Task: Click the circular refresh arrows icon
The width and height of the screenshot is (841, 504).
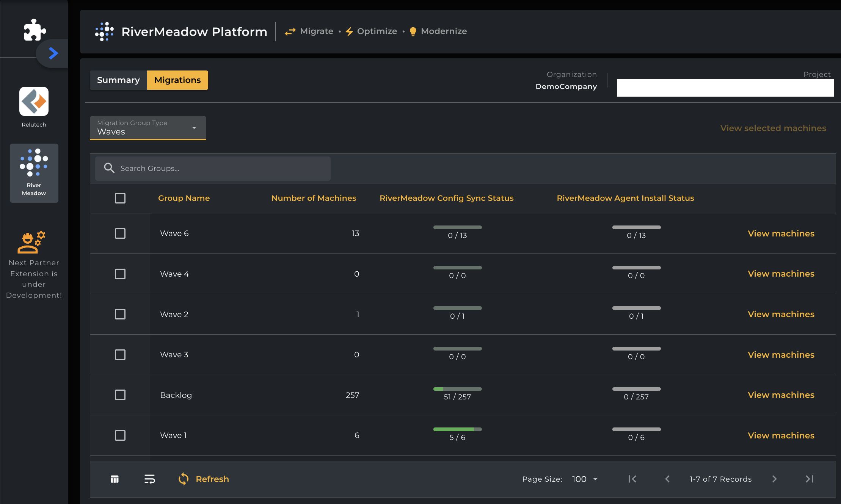Action: [x=184, y=479]
